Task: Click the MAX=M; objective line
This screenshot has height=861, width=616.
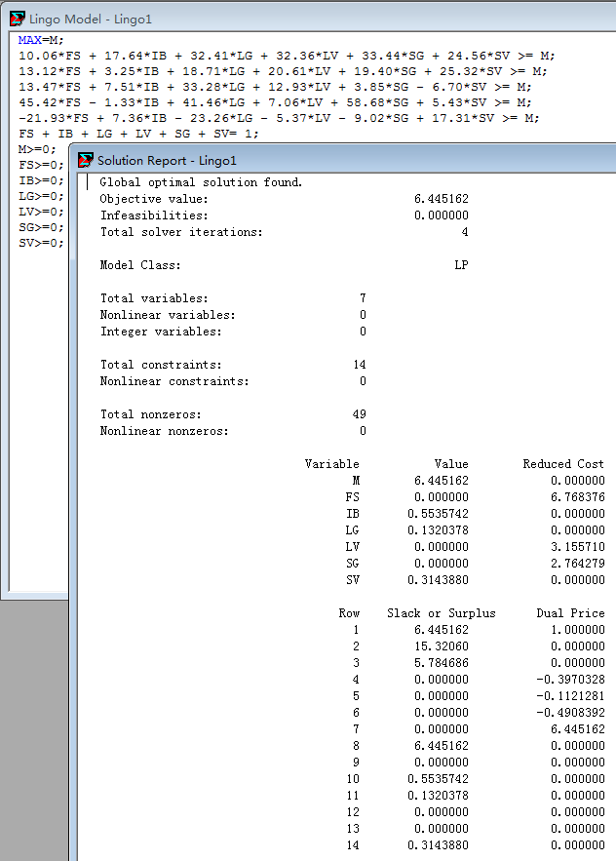Action: pyautogui.click(x=41, y=40)
